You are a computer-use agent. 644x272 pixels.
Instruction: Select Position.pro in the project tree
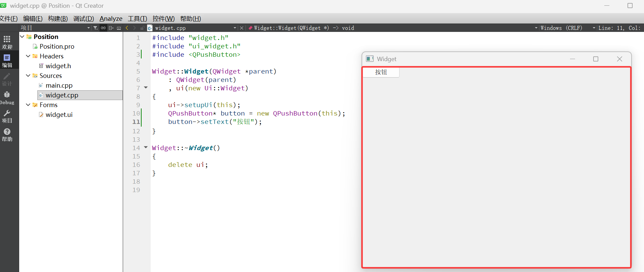click(x=57, y=46)
